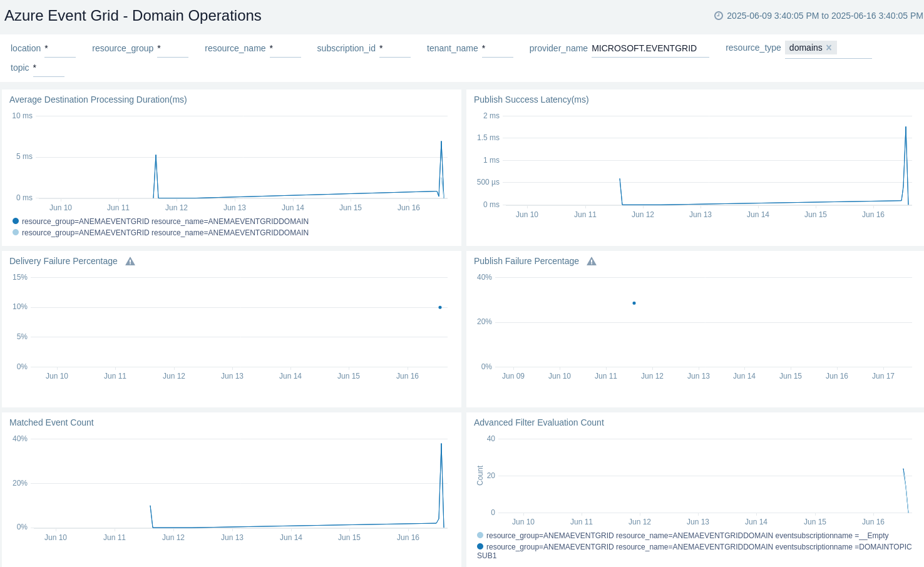
Task: Click the Delivery Failure Percentage data point at 10%
Action: [440, 307]
